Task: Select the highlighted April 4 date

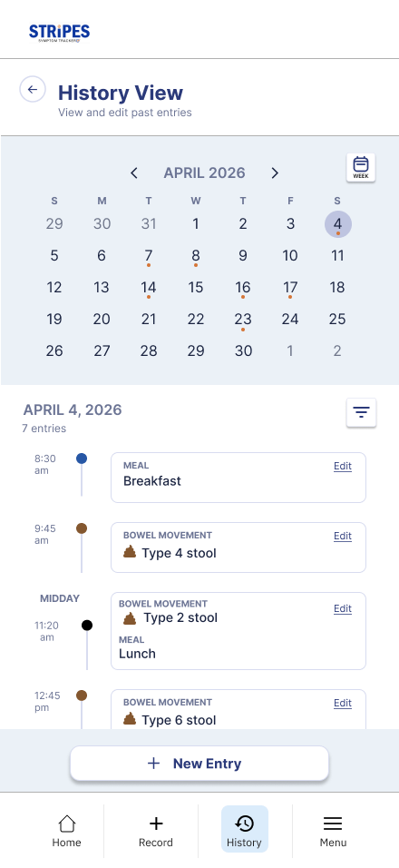Action: (337, 224)
